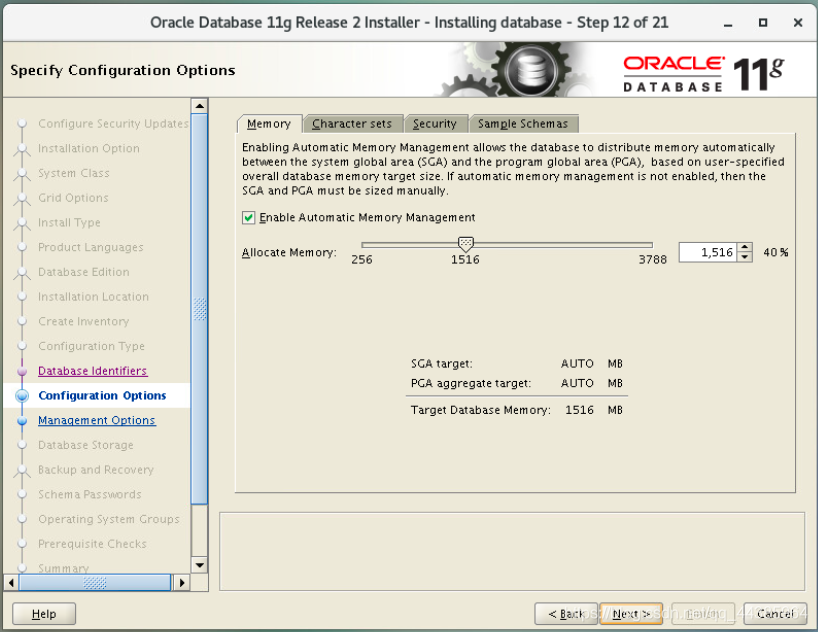818x632 pixels.
Task: Close the installer window
Action: click(x=798, y=23)
